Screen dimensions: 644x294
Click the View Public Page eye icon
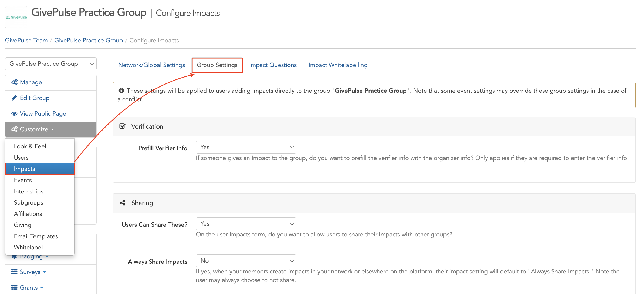point(14,113)
